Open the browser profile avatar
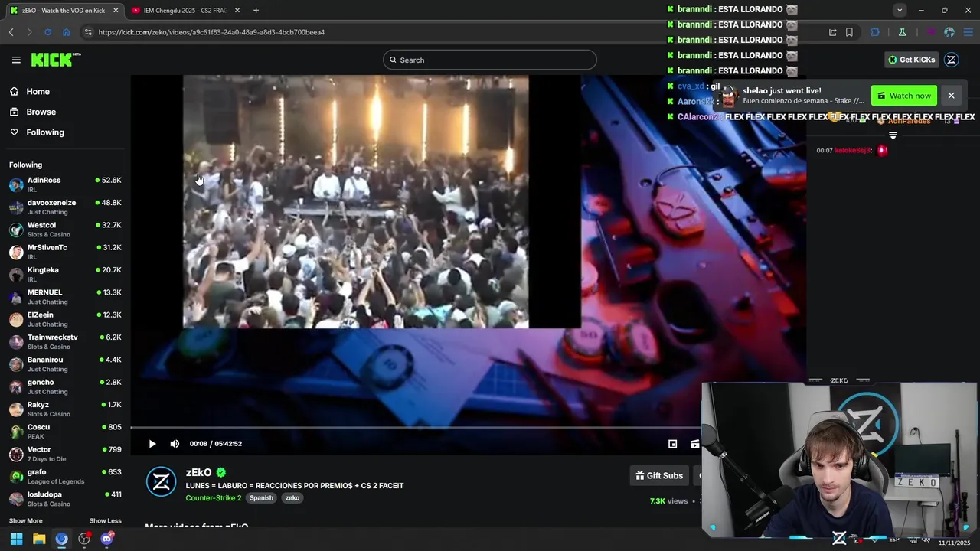980x551 pixels. (949, 32)
